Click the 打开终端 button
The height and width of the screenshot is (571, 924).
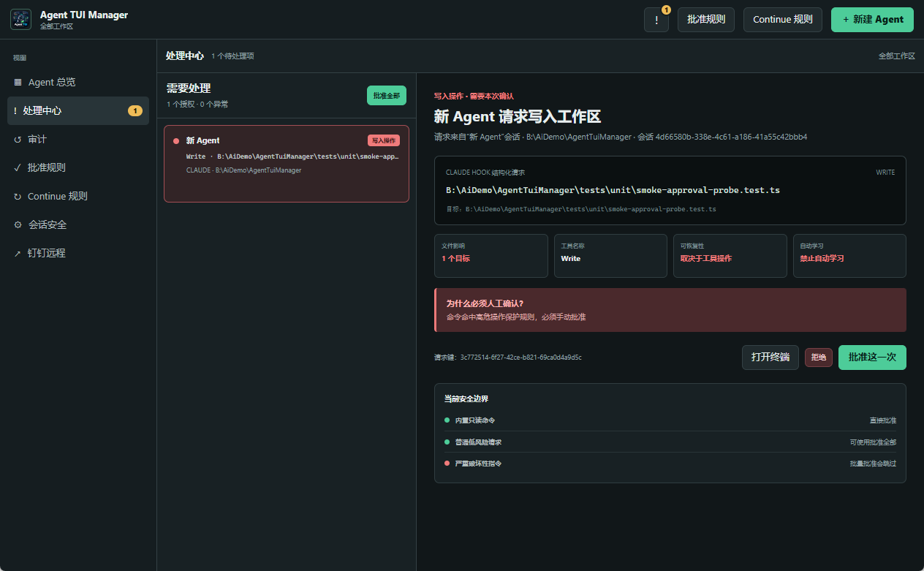pyautogui.click(x=770, y=358)
